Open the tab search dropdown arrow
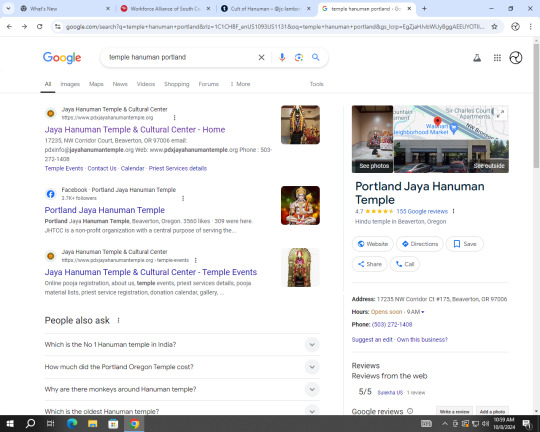 click(x=8, y=9)
